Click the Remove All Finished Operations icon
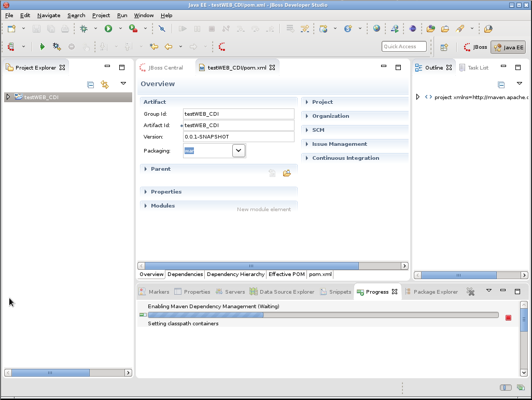This screenshot has height=400, width=532. pyautogui.click(x=470, y=292)
